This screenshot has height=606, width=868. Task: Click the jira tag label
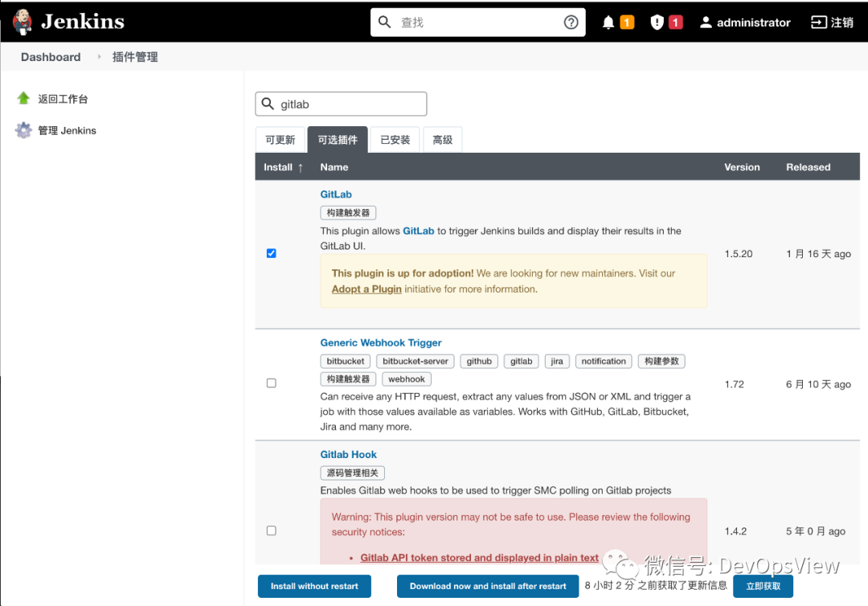click(557, 361)
